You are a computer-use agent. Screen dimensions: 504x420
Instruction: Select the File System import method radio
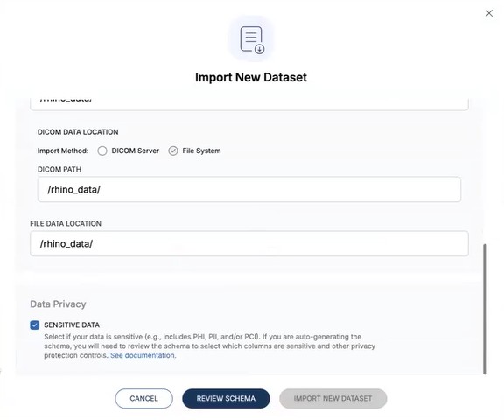pos(173,150)
